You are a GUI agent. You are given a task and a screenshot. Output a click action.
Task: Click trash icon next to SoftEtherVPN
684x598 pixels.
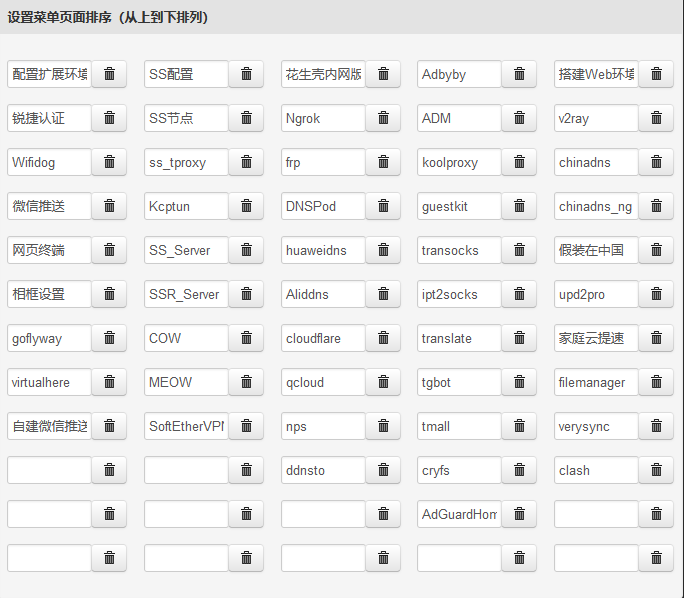[246, 426]
